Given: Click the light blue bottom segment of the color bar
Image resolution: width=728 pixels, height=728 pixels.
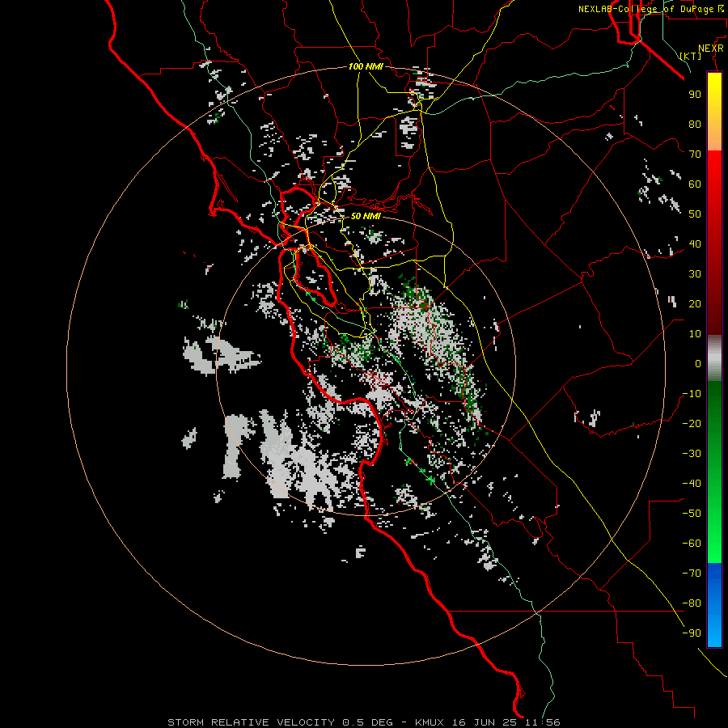Looking at the screenshot, I should point(714,629).
